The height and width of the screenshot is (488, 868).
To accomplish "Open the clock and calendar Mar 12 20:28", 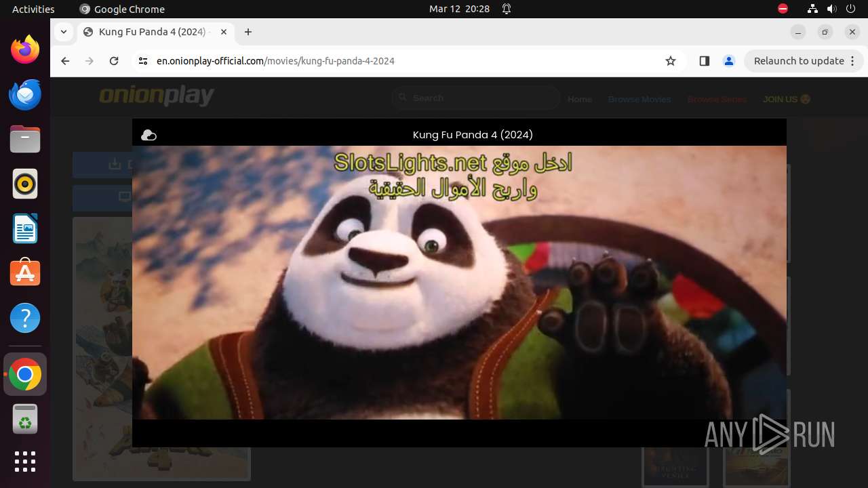I will (x=459, y=9).
